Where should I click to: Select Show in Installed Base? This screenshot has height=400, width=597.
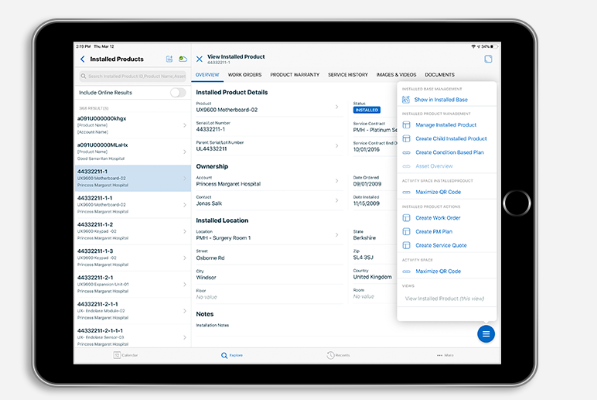click(441, 99)
